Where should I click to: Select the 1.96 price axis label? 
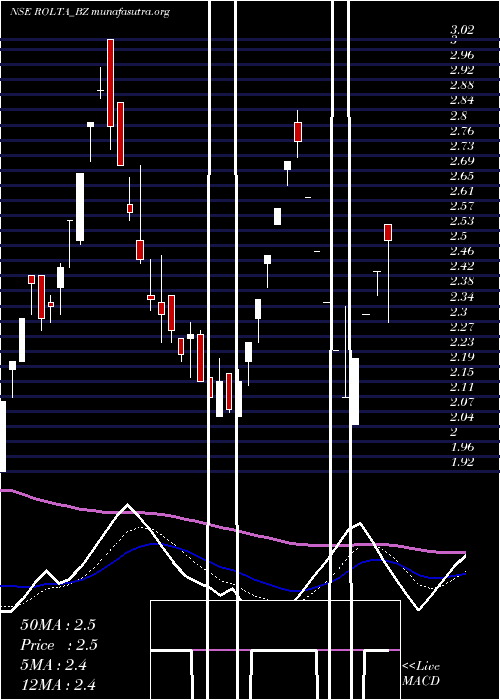click(462, 447)
